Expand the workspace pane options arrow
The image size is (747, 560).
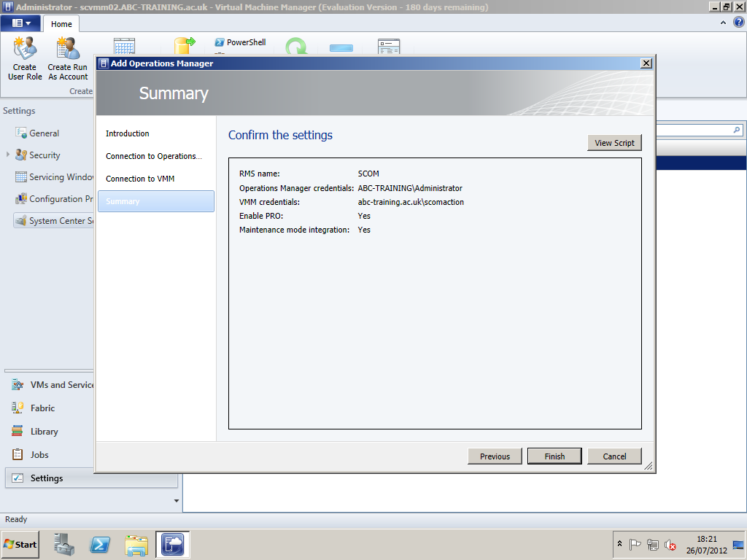coord(177,500)
